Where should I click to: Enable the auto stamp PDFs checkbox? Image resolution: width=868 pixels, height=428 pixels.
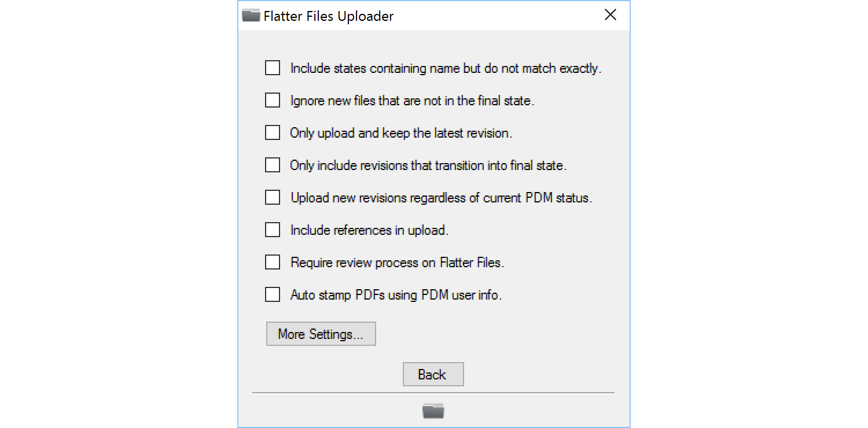(x=273, y=295)
